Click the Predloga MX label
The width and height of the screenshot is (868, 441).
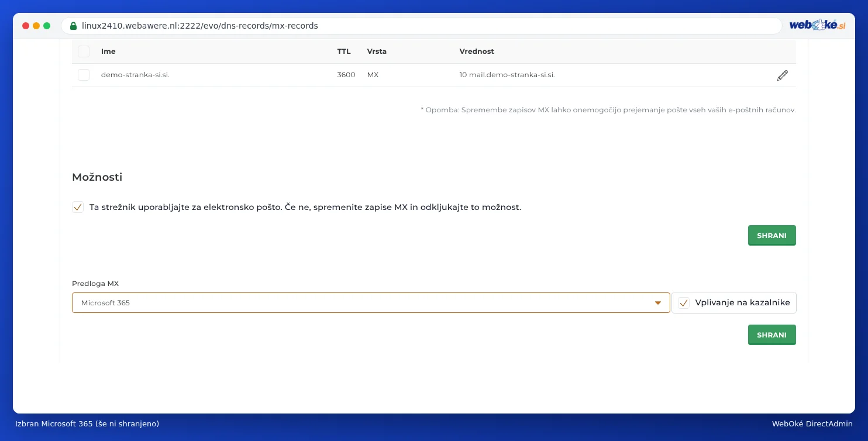[x=95, y=284]
